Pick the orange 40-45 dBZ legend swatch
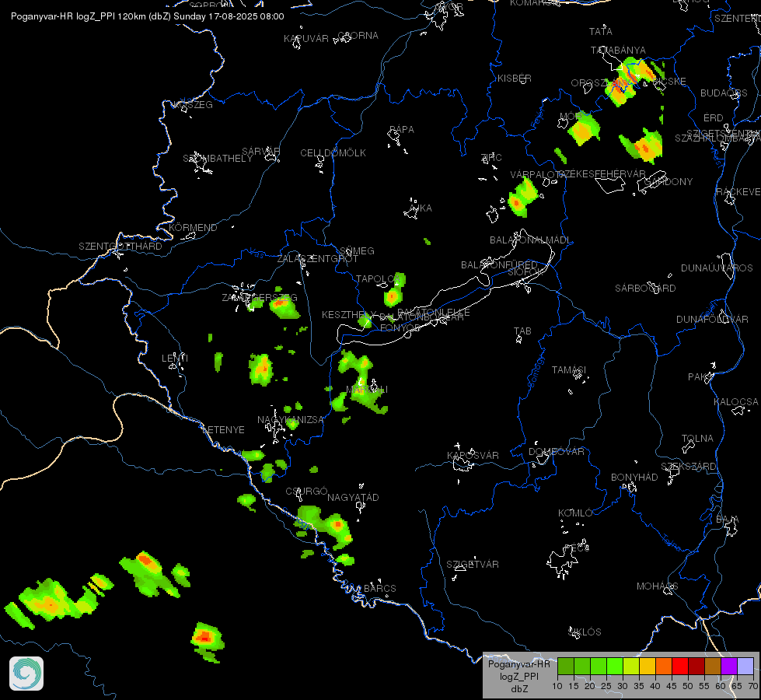 664,667
